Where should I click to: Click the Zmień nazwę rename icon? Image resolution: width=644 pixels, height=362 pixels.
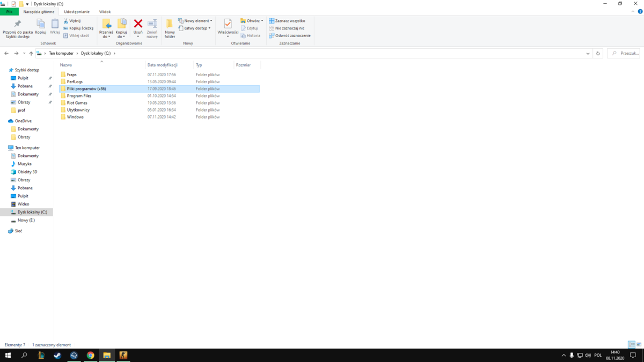pos(152,28)
